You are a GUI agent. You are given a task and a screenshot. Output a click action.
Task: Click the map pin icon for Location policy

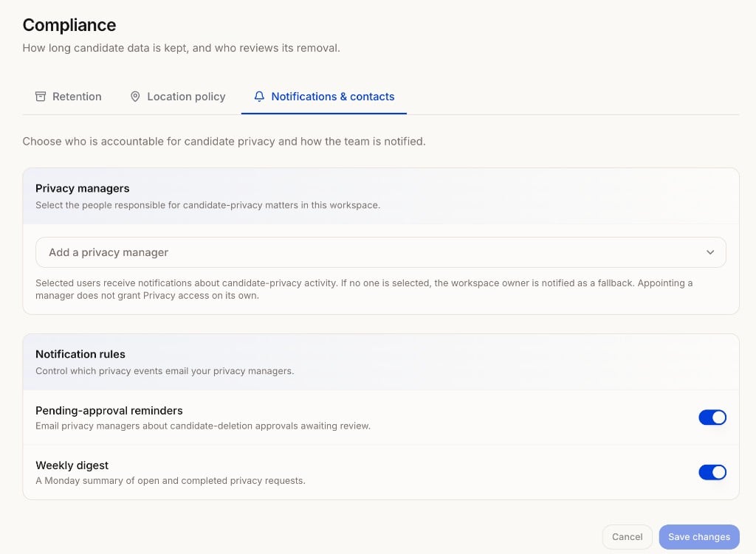tap(135, 97)
